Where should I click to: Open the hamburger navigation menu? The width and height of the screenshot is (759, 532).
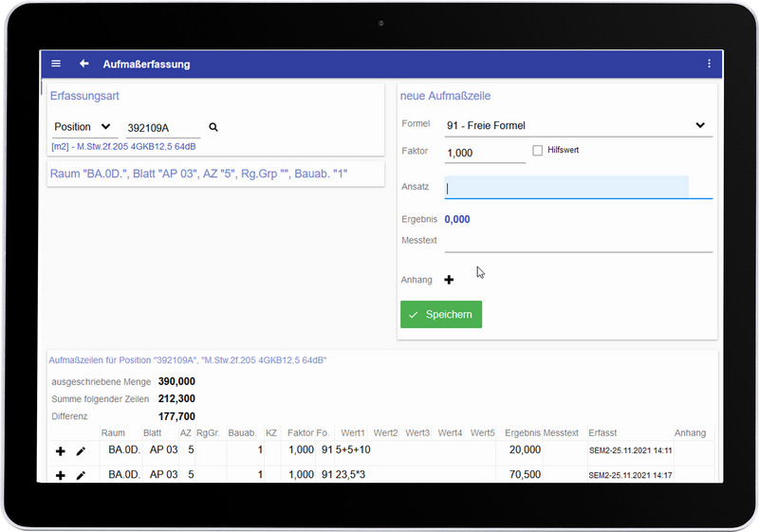point(56,64)
